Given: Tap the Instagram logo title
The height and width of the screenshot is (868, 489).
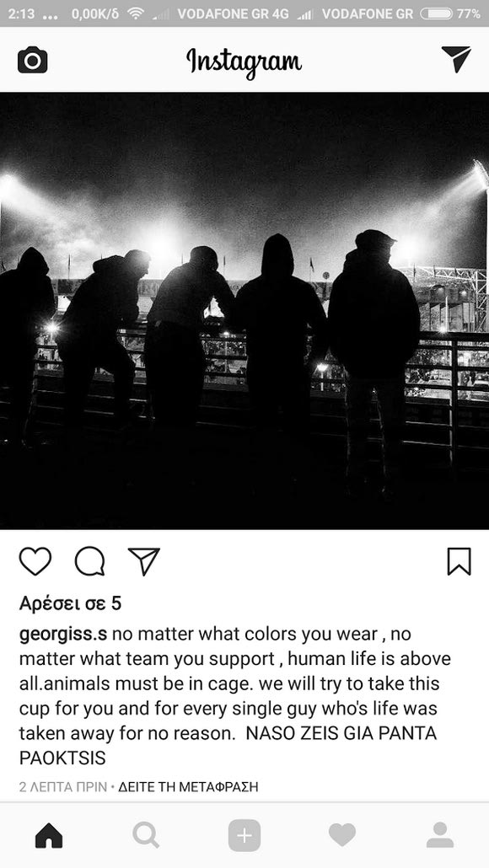Looking at the screenshot, I should [244, 62].
